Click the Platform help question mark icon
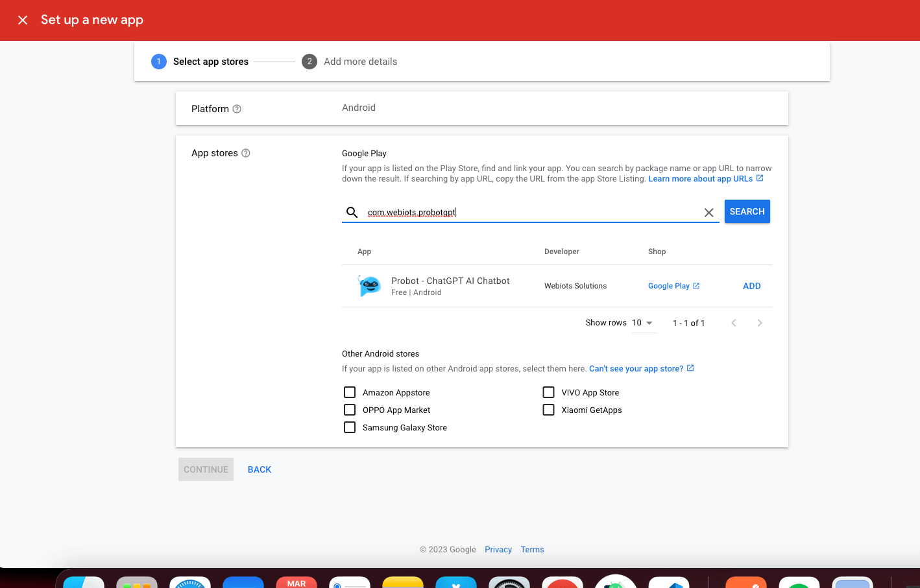Viewport: 920px width, 588px height. [x=237, y=109]
